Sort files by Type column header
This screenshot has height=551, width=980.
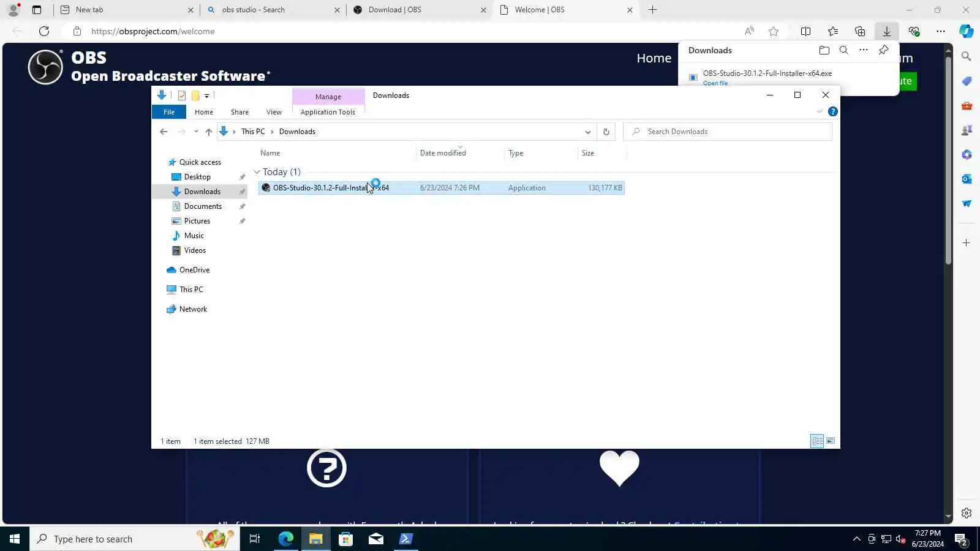pos(541,153)
